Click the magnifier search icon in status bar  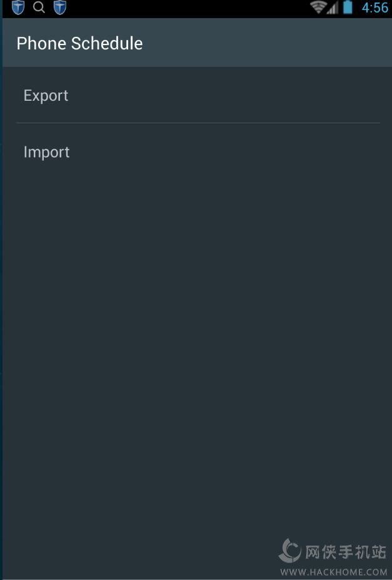pyautogui.click(x=39, y=8)
